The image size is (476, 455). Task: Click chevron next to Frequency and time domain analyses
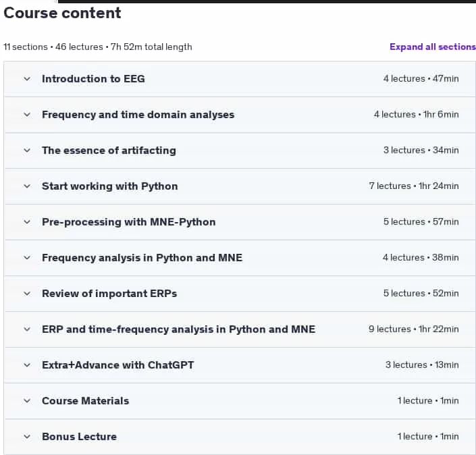pyautogui.click(x=27, y=115)
